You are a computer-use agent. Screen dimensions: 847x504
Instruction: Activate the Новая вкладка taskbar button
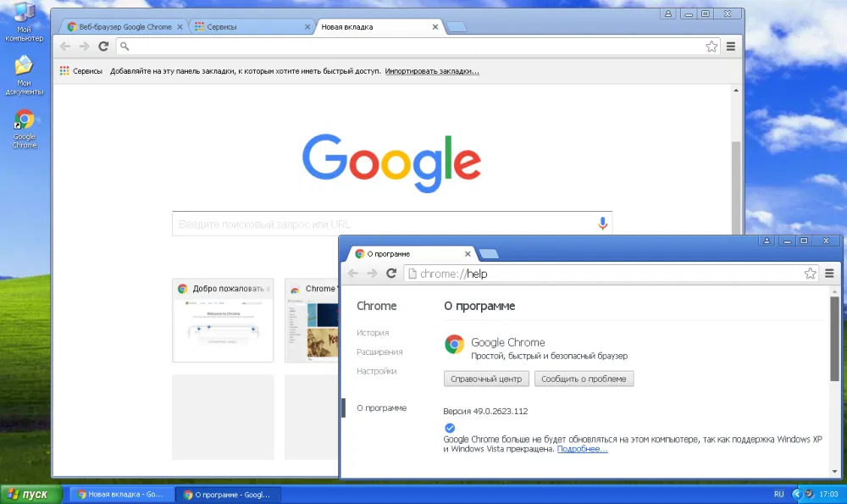120,495
